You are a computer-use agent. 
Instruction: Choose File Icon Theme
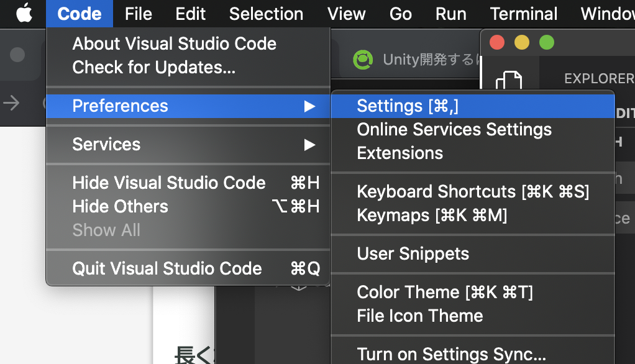[473, 316]
